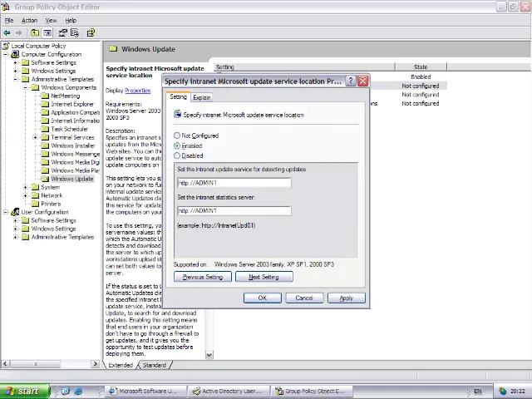Collapse the Windows Components node
This screenshot has height=399, width=532.
point(26,87)
